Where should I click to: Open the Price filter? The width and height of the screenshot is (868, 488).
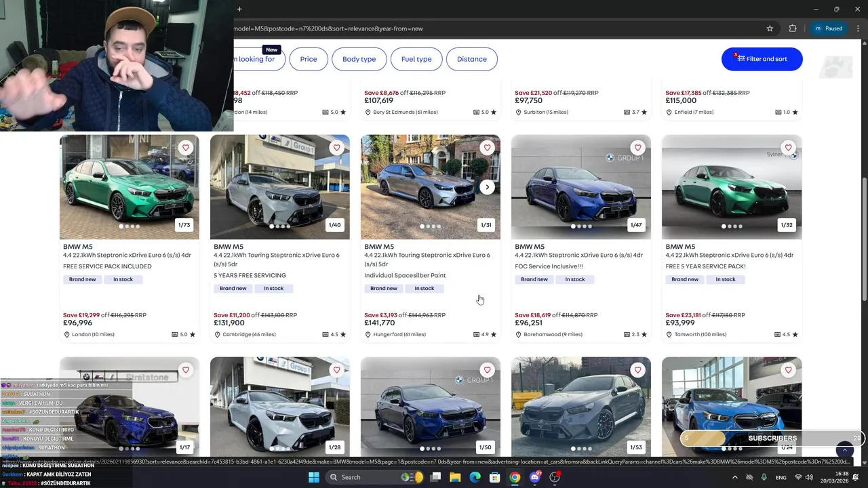[x=309, y=59]
